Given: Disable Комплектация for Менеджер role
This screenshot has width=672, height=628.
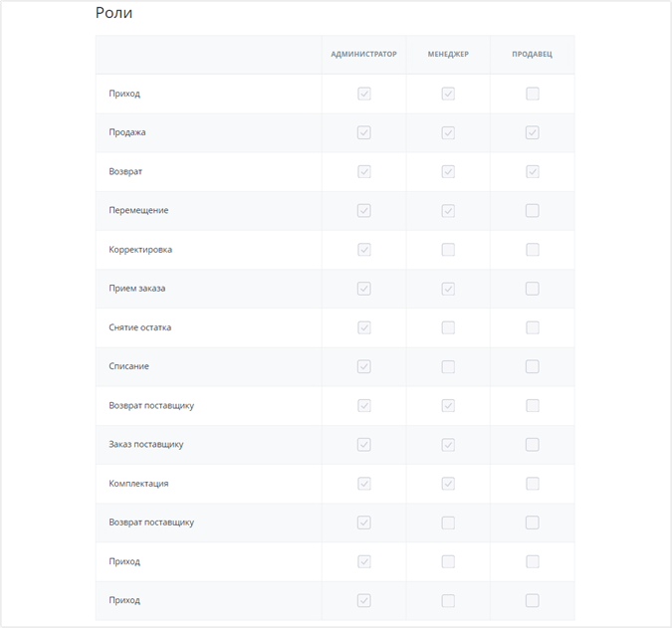Looking at the screenshot, I should (448, 484).
